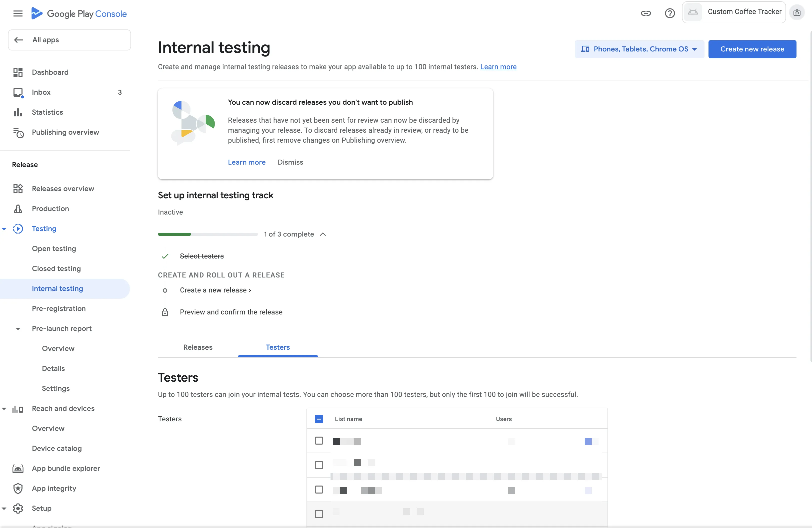Viewport: 812px width, 528px height.
Task: Click the Statistics bar chart icon
Action: click(18, 112)
